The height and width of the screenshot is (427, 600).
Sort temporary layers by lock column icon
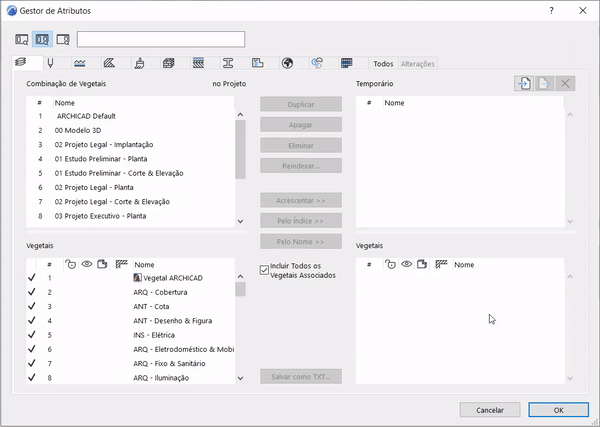(x=390, y=264)
